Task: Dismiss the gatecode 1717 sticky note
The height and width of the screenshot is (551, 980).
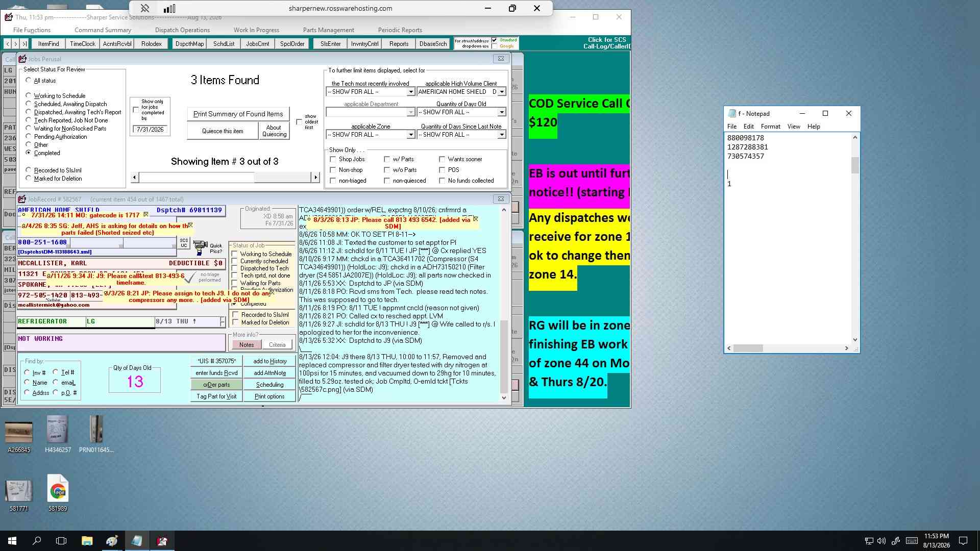Action: (x=146, y=215)
